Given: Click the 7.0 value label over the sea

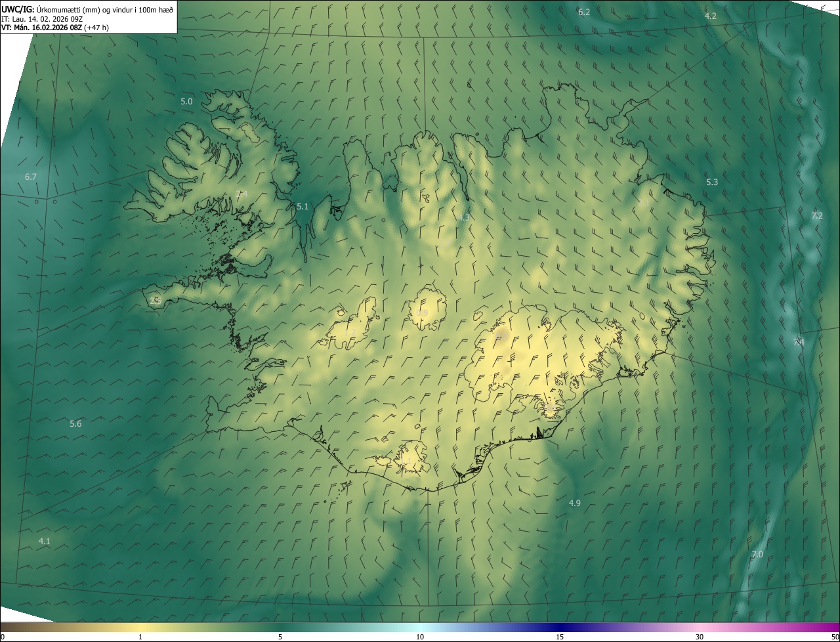Looking at the screenshot, I should pos(757,555).
